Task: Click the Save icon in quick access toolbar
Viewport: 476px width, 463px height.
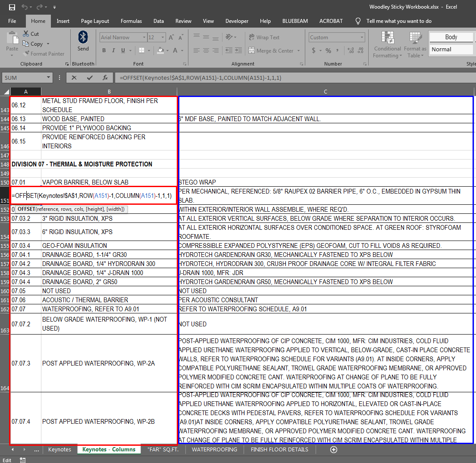Action: (12, 7)
